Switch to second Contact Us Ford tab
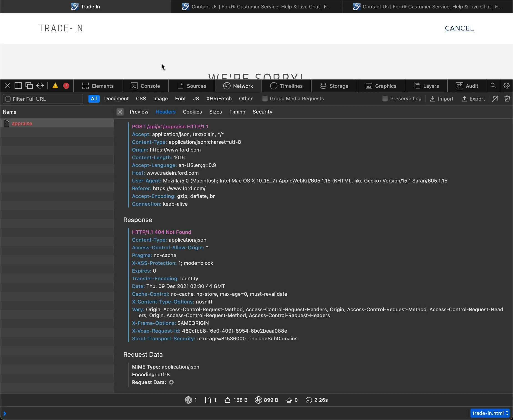This screenshot has height=420, width=513. (256, 7)
